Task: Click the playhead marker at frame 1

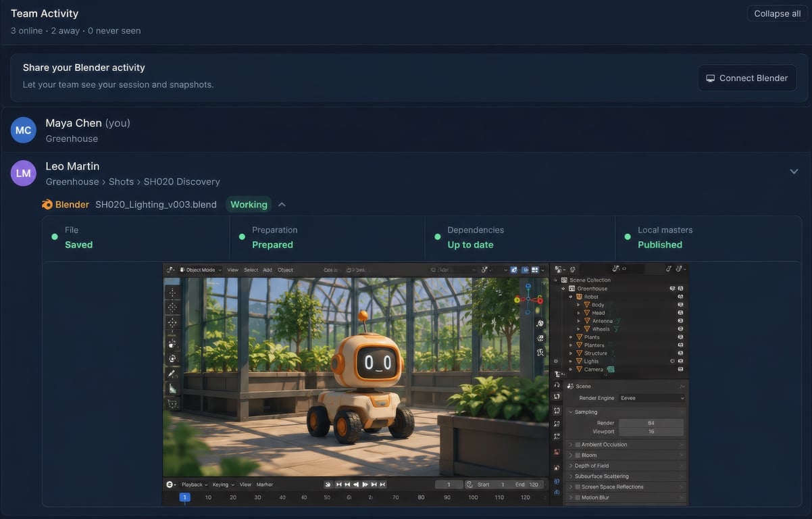Action: (184, 497)
